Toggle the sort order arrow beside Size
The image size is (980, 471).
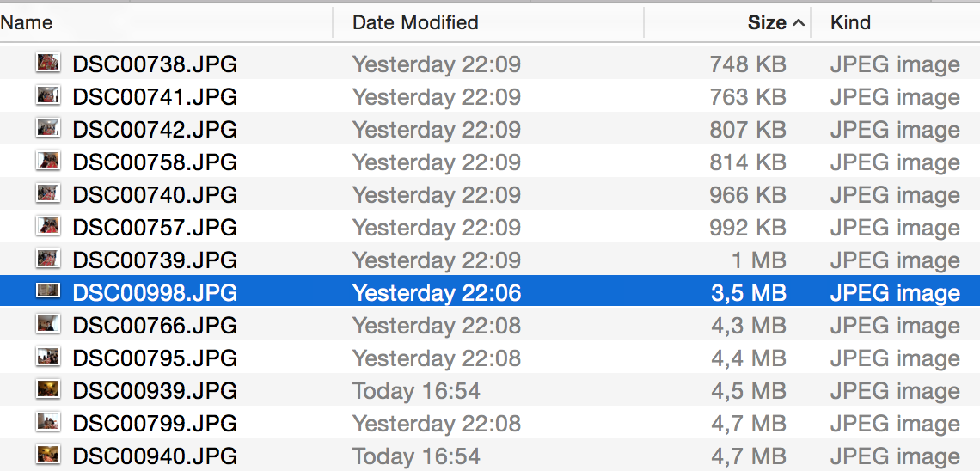[798, 23]
